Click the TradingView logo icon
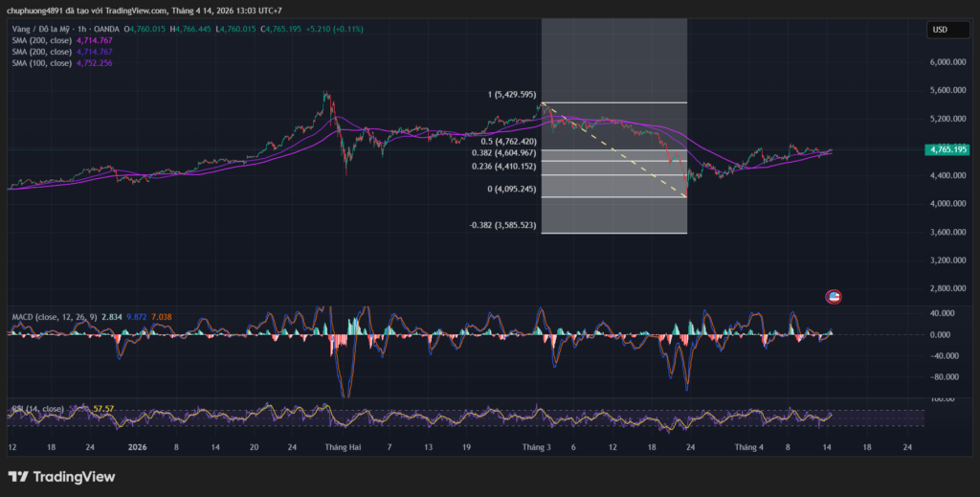980x497 pixels. [x=18, y=477]
